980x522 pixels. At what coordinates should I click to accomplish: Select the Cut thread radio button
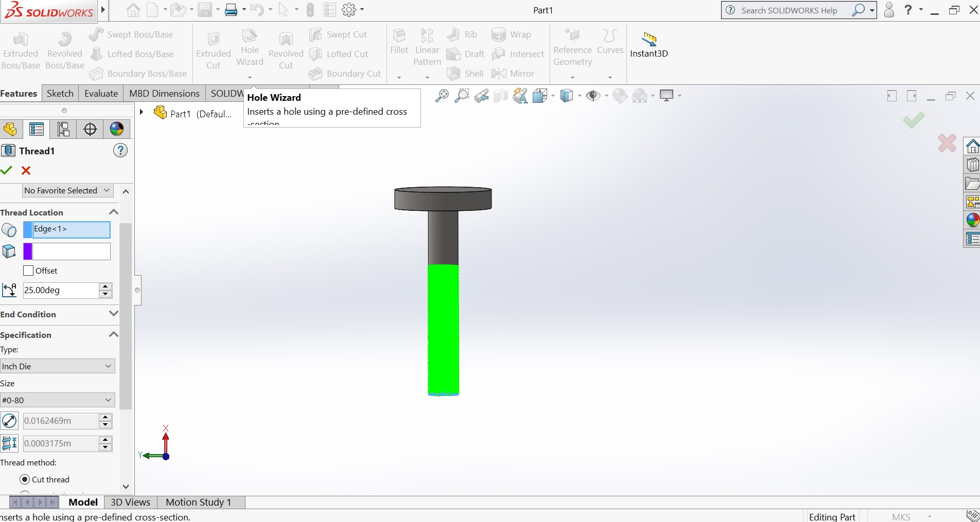(x=25, y=479)
